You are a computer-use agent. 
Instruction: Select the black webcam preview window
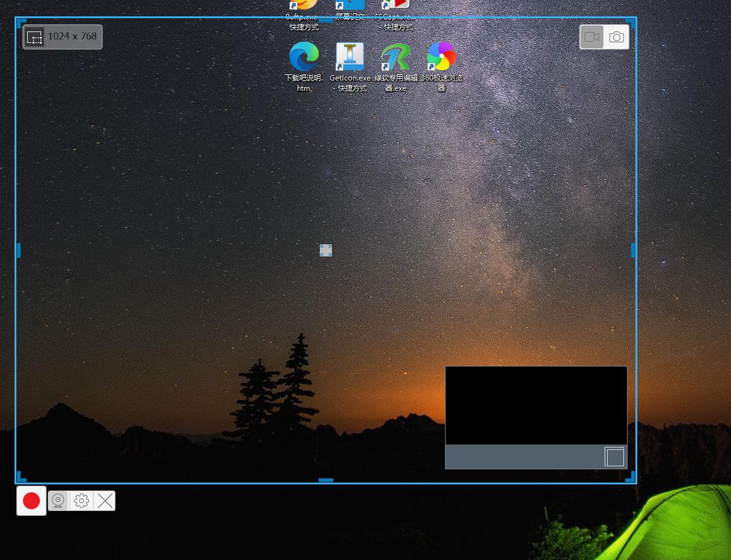tap(536, 405)
